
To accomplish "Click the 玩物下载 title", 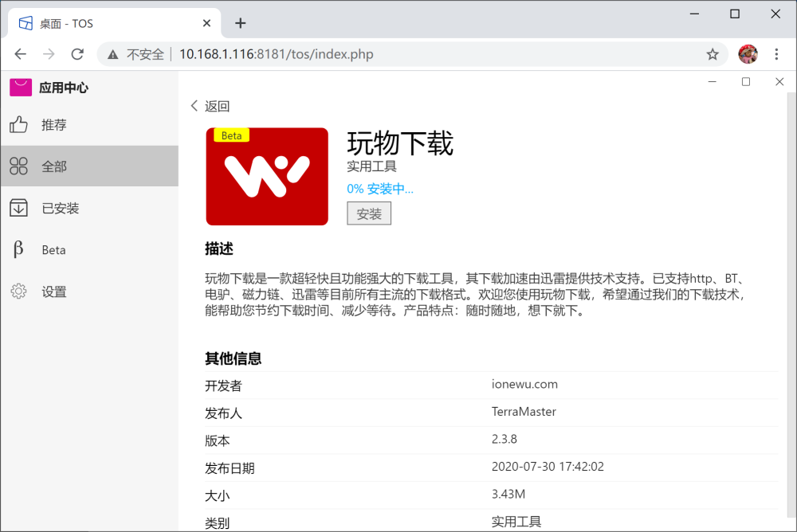I will click(x=400, y=143).
